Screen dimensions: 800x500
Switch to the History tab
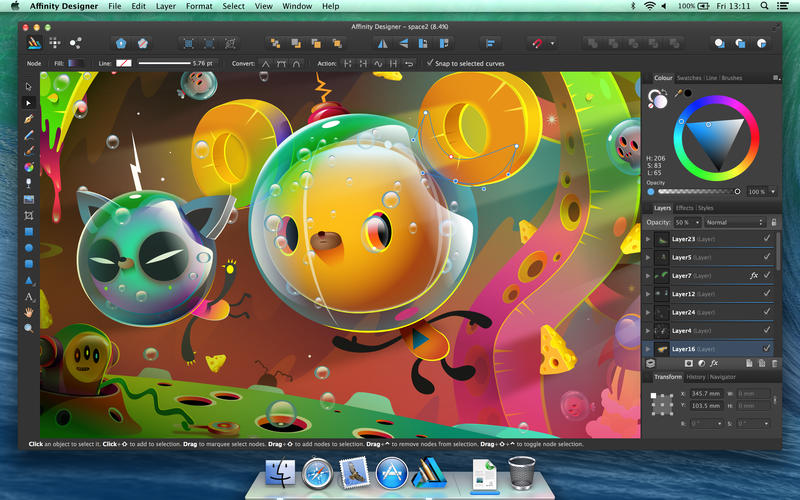point(695,377)
